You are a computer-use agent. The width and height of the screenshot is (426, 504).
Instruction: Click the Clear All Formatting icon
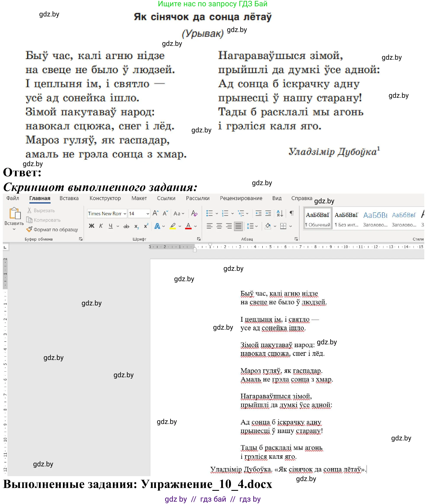[x=194, y=213]
